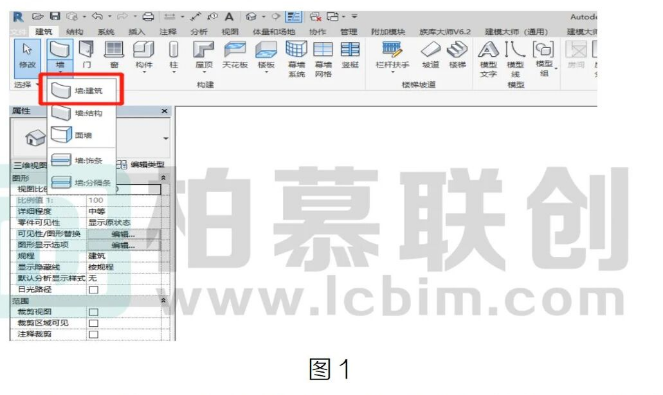
Task: Click 编辑... button for 可见性/图形替换
Action: tap(123, 234)
